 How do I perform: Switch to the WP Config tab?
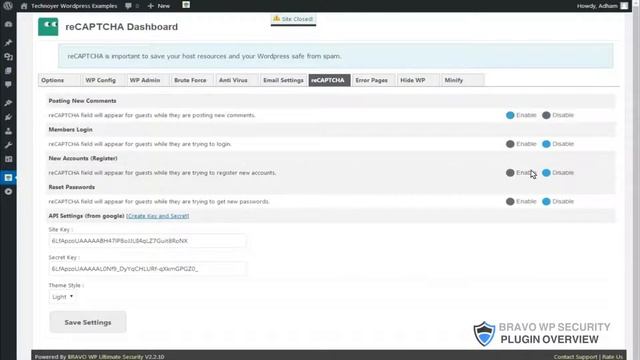click(x=101, y=80)
